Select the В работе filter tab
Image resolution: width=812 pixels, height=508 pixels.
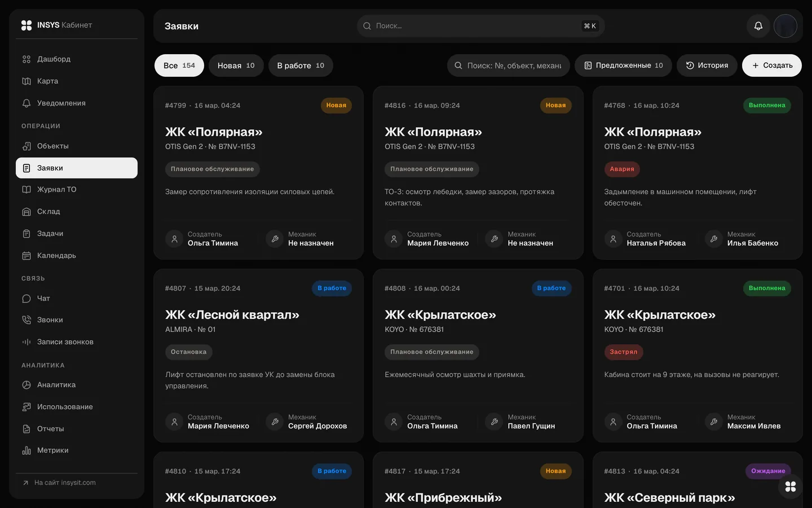[301, 65]
